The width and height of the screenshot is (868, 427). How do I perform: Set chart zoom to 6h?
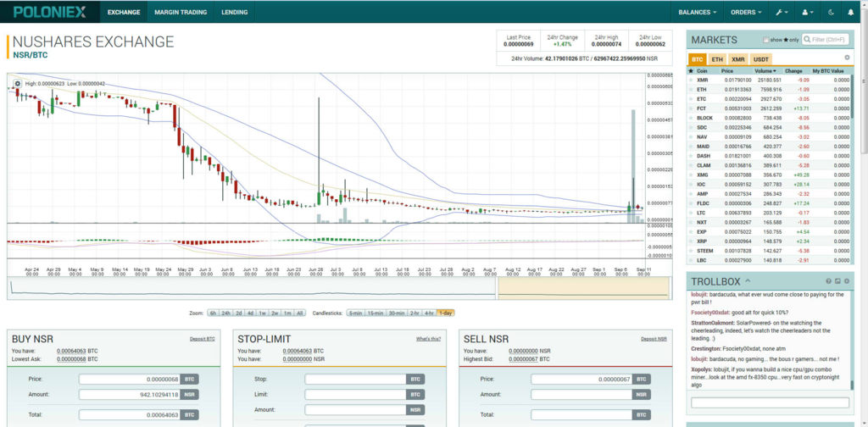click(213, 313)
